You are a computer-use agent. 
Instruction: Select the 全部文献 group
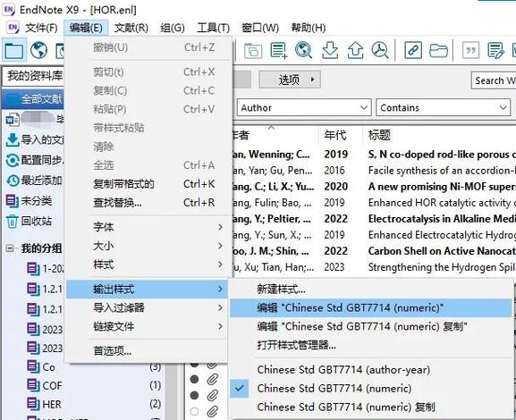[33, 98]
